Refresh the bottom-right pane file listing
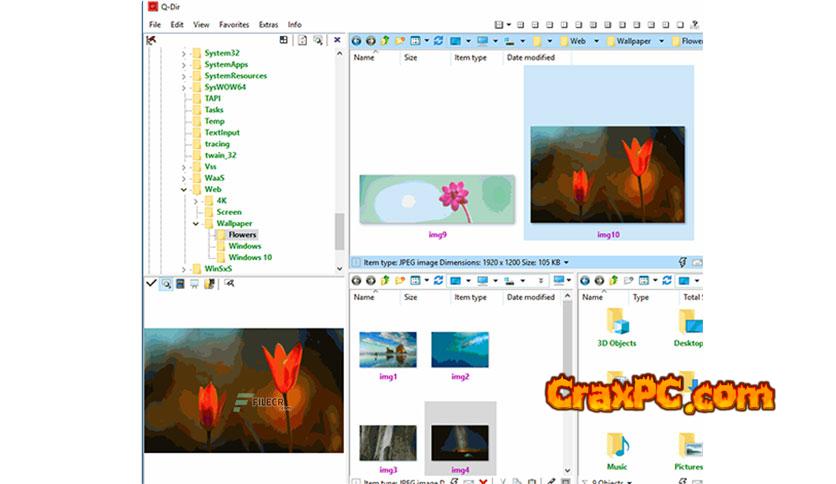836x484 pixels. (x=666, y=281)
